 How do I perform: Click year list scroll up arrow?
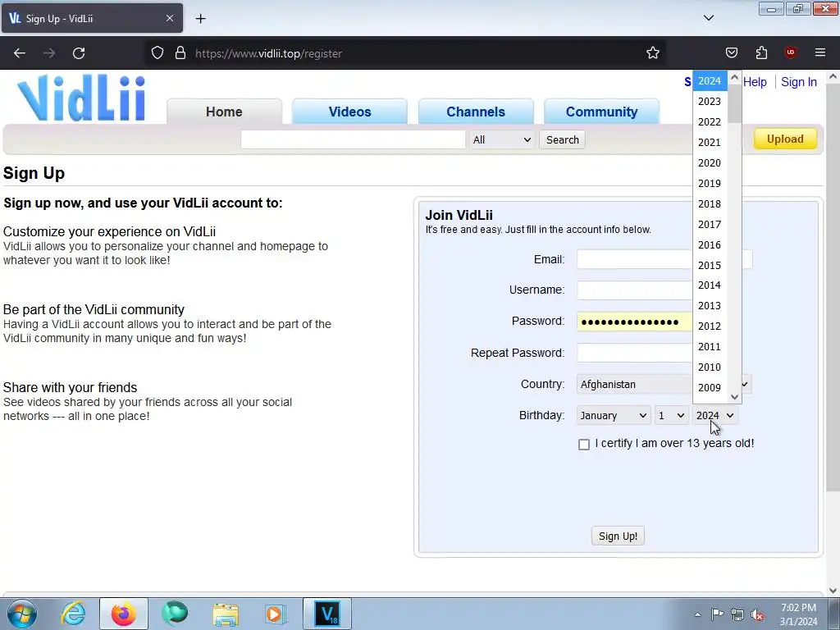click(734, 78)
